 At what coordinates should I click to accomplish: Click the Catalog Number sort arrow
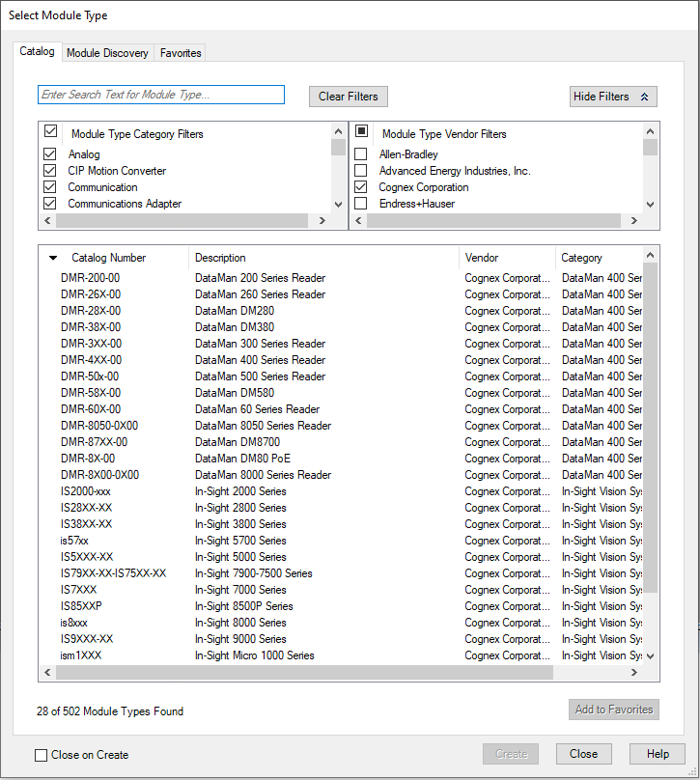point(53,258)
